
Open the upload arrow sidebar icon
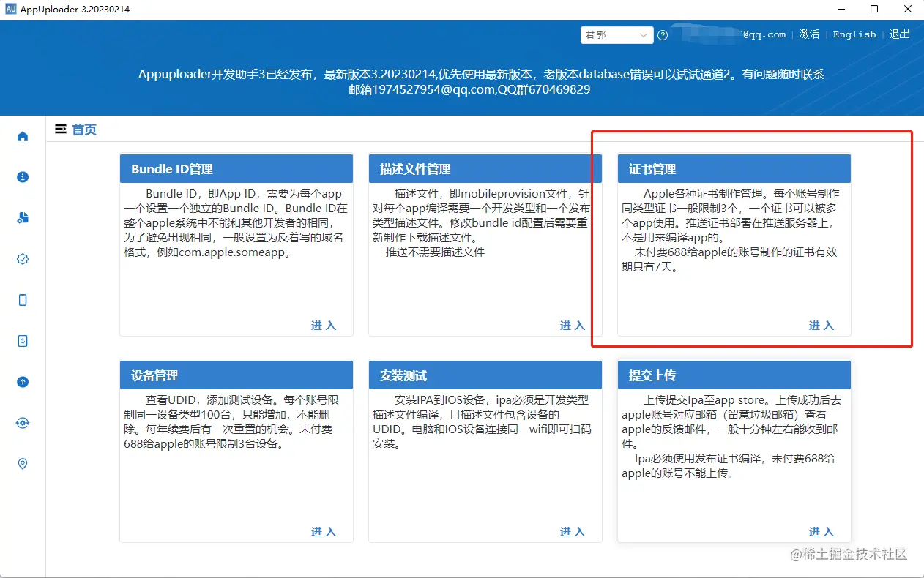[23, 382]
